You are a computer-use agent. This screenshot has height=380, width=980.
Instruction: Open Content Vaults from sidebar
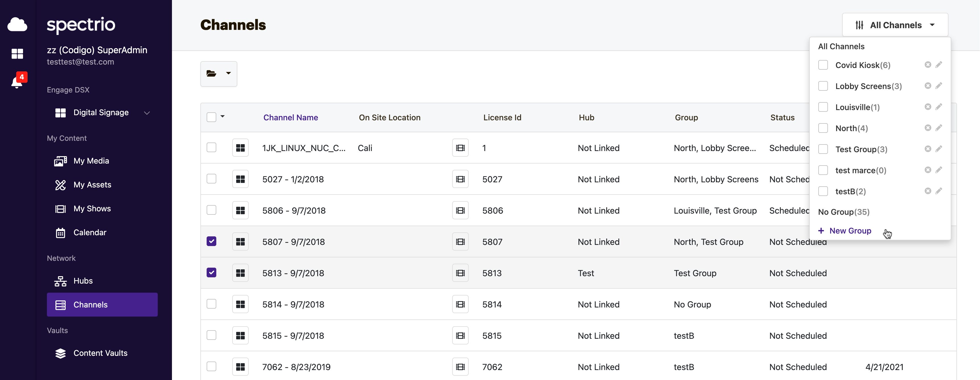[x=100, y=353]
